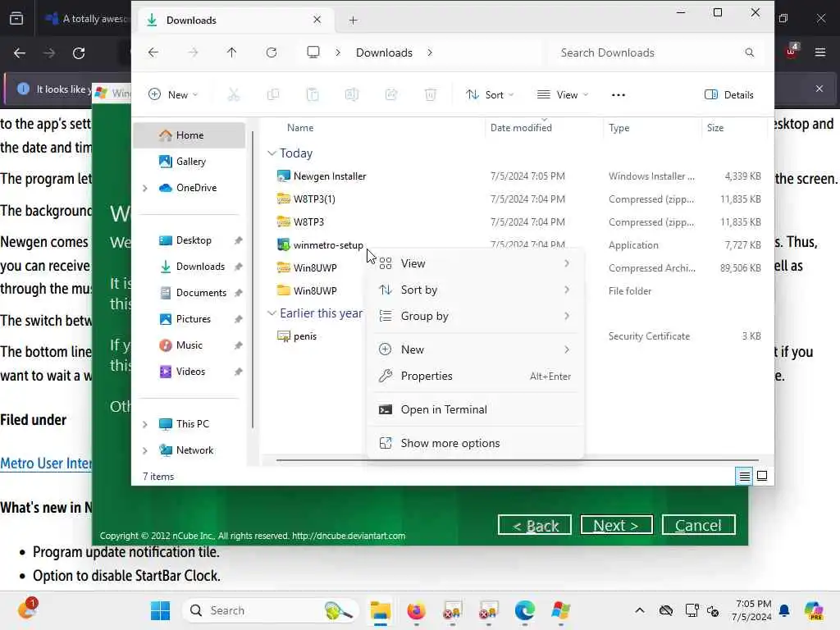Open Documents in navigation pane

[x=189, y=293]
